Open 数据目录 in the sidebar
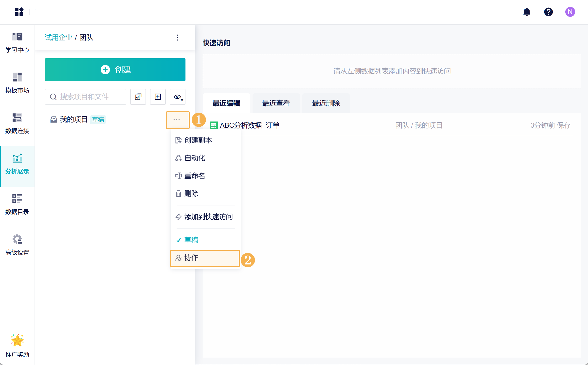Image resolution: width=588 pixels, height=365 pixels. point(17,204)
